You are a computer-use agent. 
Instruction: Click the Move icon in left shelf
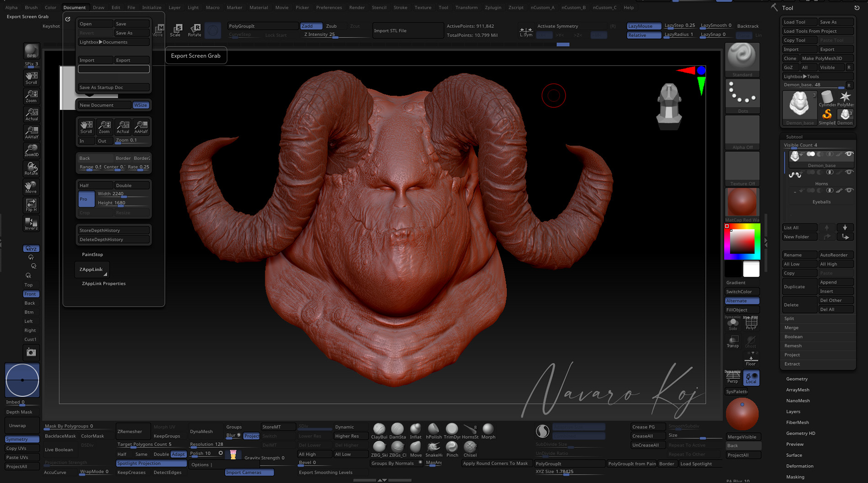coord(31,187)
